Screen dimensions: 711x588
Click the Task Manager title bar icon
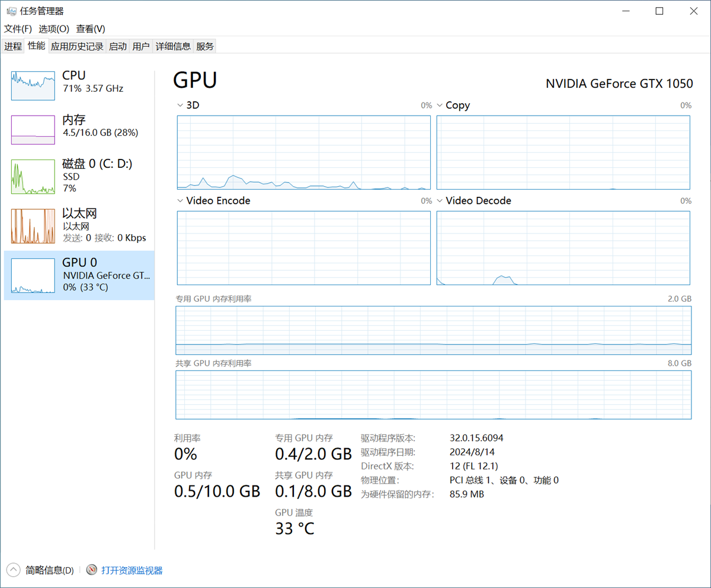(11, 11)
